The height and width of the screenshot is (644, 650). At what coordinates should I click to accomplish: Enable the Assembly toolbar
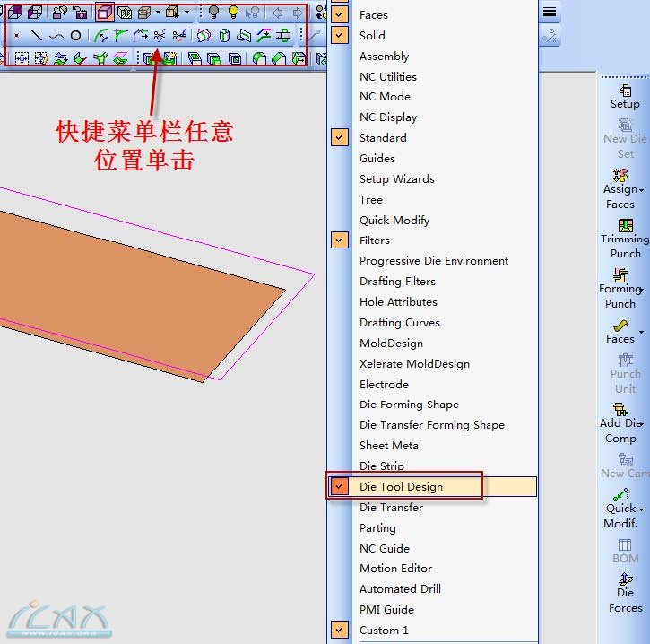point(384,56)
